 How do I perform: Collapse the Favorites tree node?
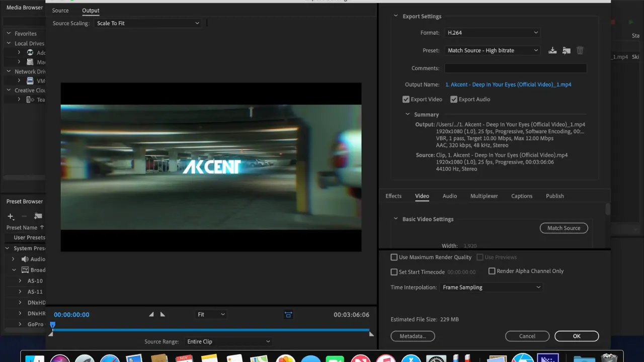pyautogui.click(x=9, y=34)
